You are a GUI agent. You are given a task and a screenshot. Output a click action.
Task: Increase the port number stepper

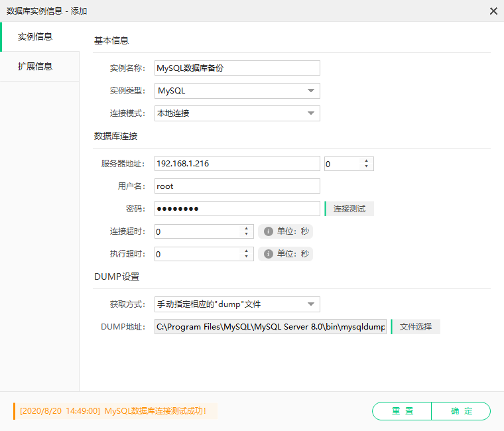[367, 160]
